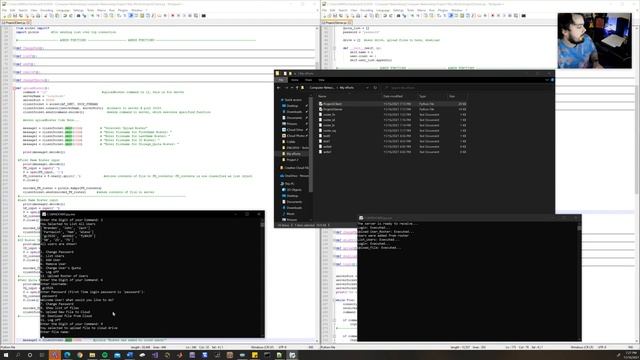Collapse the uploadRoster function fold marker

[x=14, y=88]
